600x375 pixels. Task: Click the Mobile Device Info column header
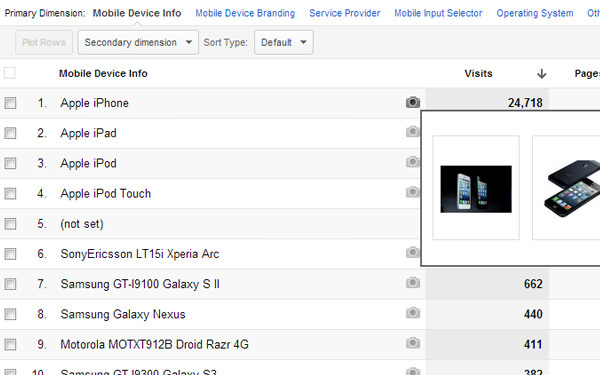click(103, 73)
